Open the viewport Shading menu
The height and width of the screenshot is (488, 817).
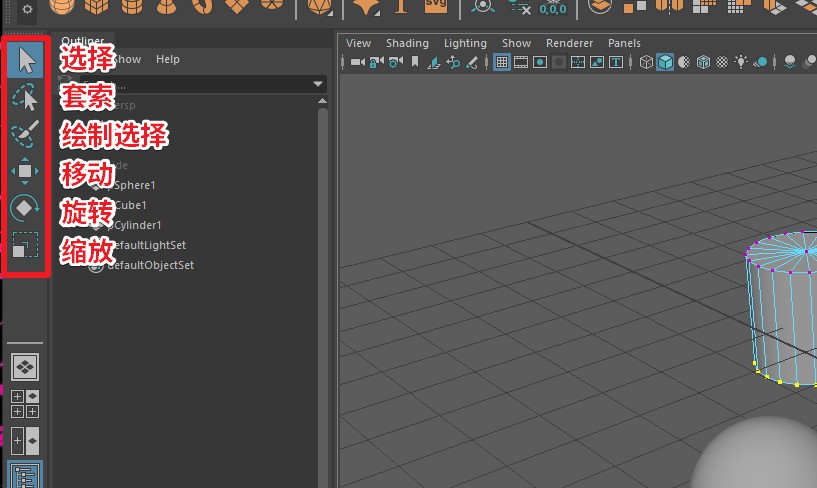point(407,43)
